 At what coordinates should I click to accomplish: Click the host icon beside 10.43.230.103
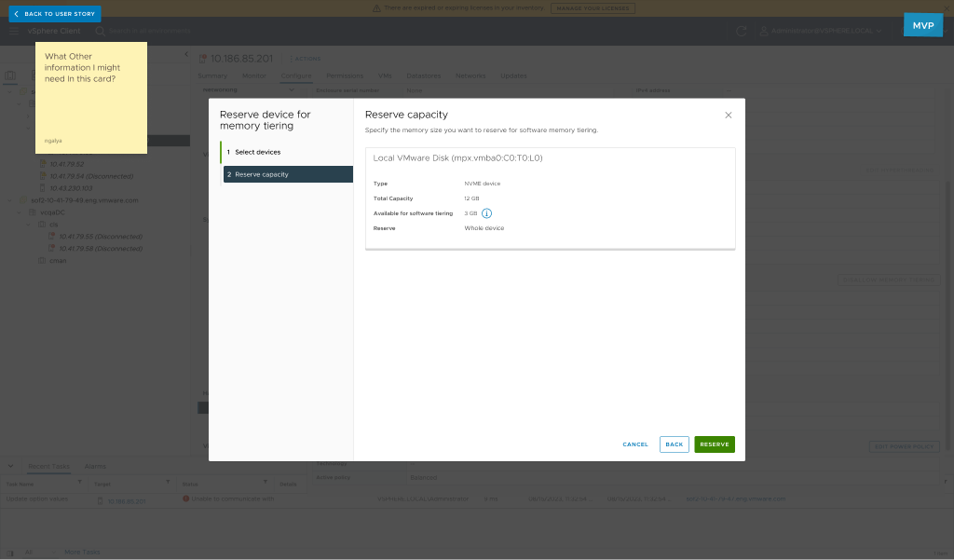coord(43,188)
